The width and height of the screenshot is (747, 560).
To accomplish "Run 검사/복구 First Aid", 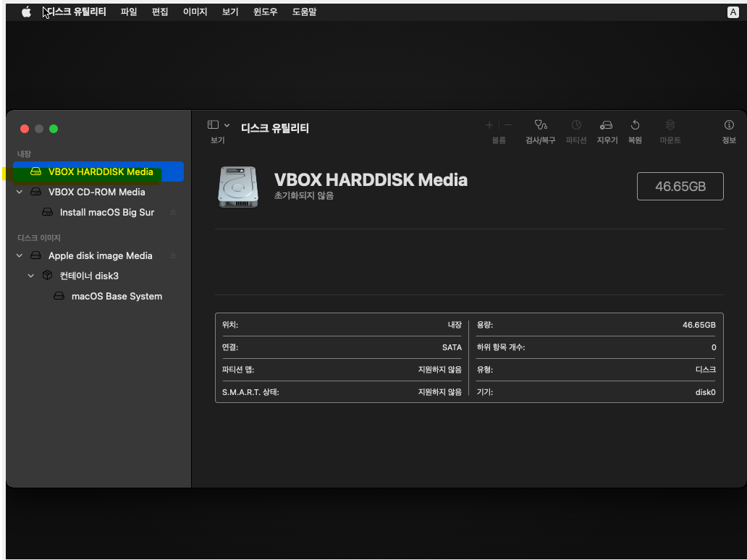I will (x=540, y=125).
